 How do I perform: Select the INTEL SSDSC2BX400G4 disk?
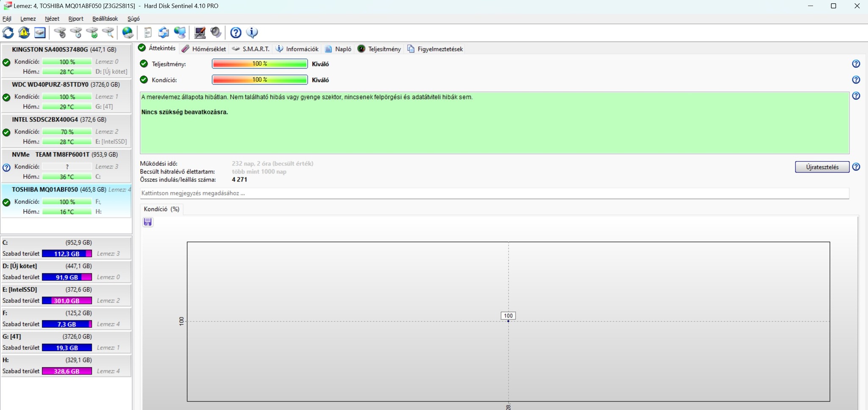pos(66,131)
